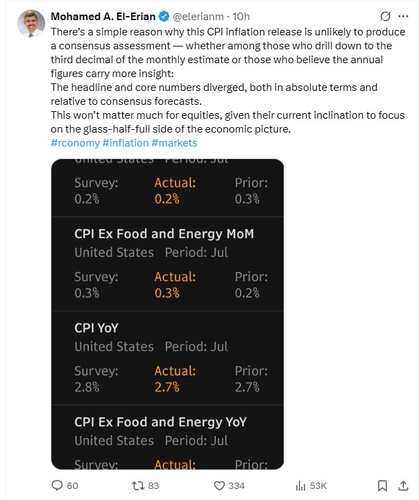The width and height of the screenshot is (419, 500).
Task: Open view analytics bar chart icon
Action: coord(300,486)
